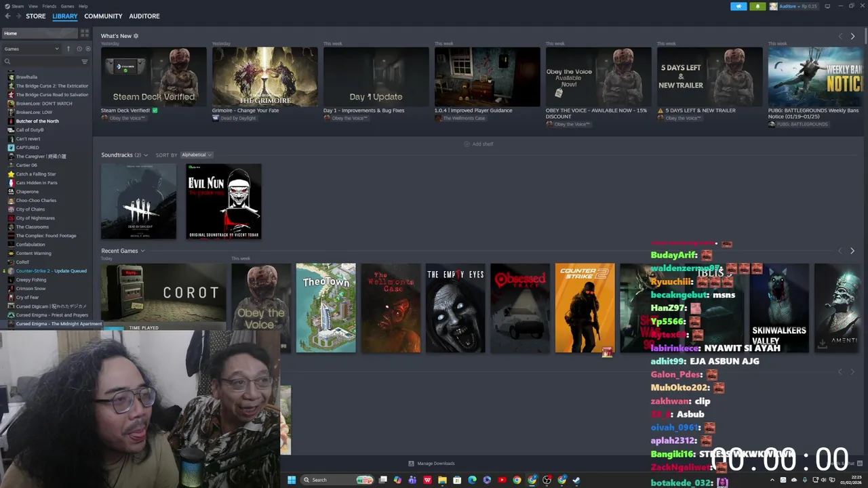This screenshot has width=868, height=488.
Task: Select Counter-Strike 2 Update Queued entry
Action: [51, 271]
